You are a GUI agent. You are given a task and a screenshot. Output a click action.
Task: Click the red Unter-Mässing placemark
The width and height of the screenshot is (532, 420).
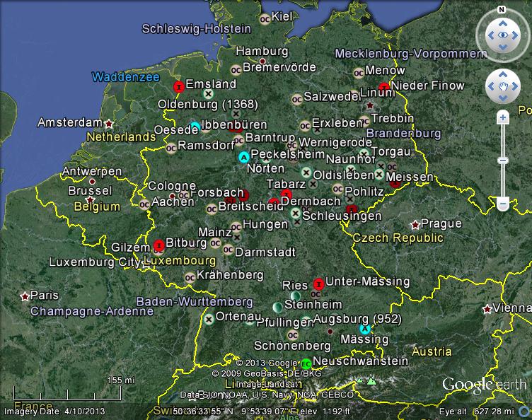tap(318, 284)
